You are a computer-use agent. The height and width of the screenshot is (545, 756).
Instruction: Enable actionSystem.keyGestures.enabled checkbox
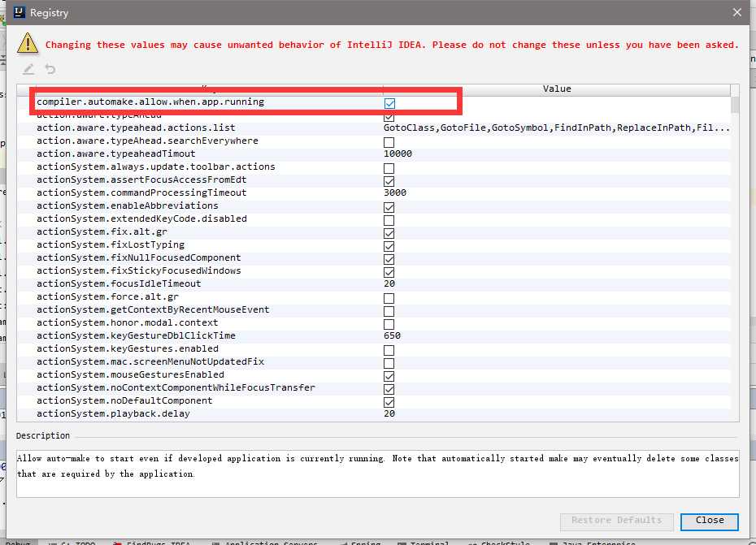pos(389,350)
